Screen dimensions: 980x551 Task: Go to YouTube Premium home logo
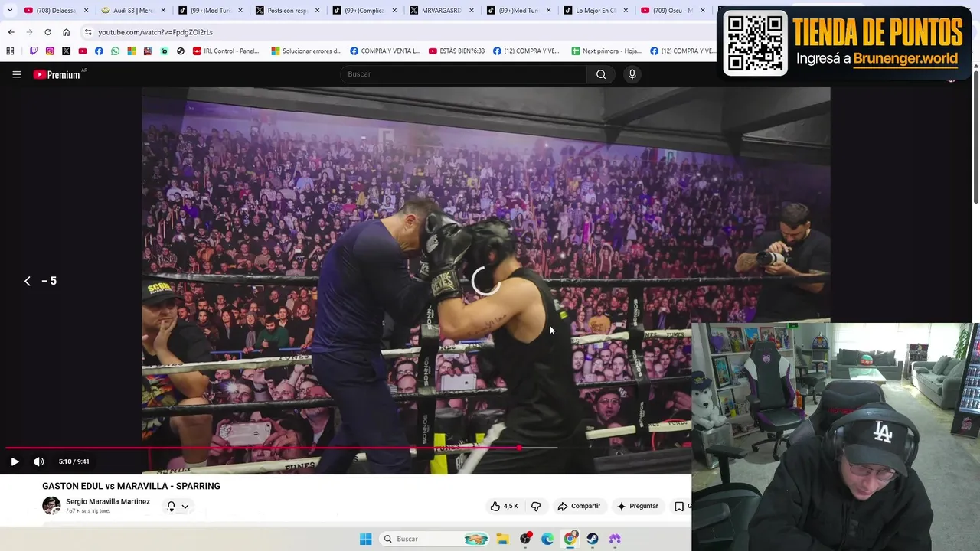[x=57, y=74]
